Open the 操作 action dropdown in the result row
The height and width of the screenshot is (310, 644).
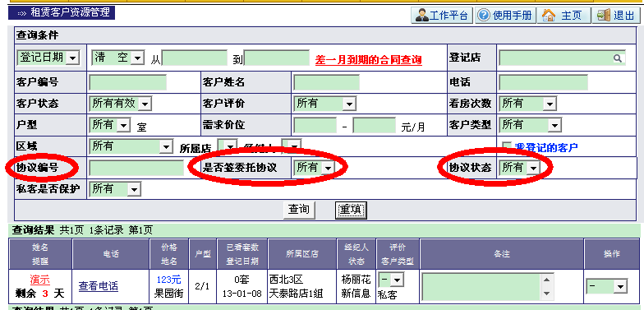pyautogui.click(x=606, y=286)
